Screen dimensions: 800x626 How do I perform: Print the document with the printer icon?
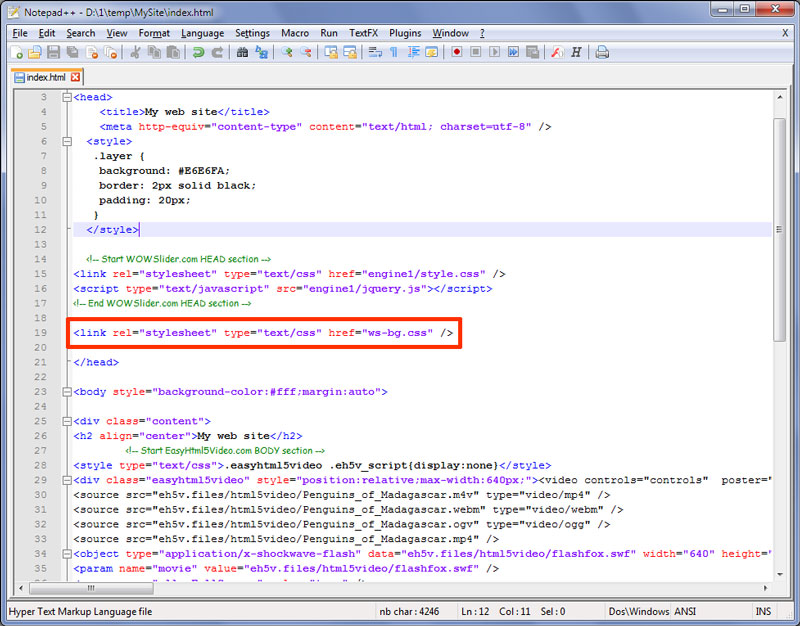coord(602,52)
